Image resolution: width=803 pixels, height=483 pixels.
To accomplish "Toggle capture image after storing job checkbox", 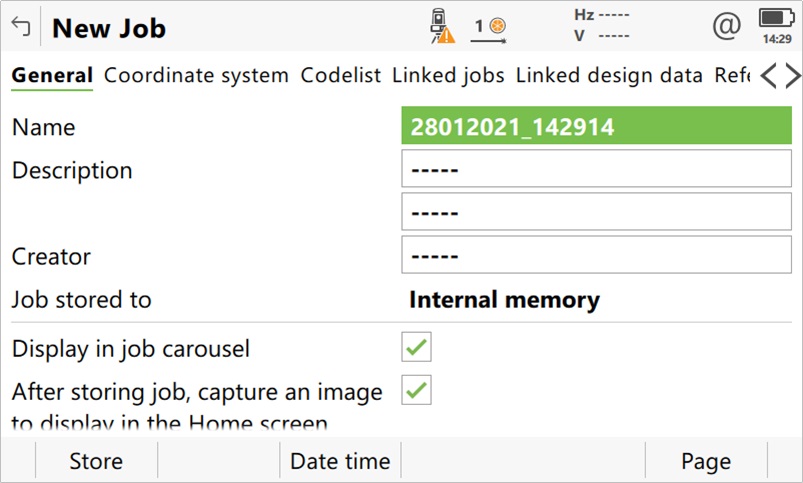I will pos(416,391).
